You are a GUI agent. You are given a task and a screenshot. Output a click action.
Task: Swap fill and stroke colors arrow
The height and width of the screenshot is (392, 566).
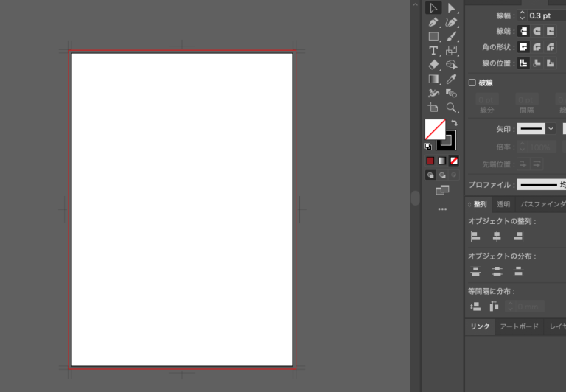(x=455, y=122)
